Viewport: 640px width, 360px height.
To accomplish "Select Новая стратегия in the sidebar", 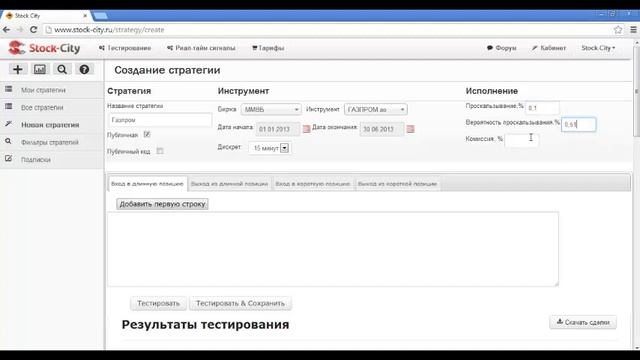I will [x=50, y=125].
